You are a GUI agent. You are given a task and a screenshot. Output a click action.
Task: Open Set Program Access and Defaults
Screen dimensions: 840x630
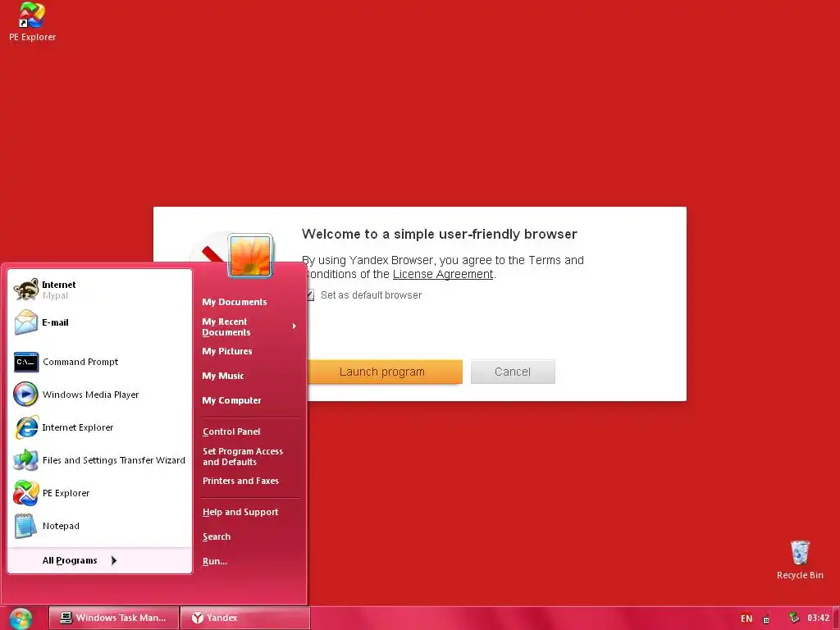pyautogui.click(x=243, y=456)
